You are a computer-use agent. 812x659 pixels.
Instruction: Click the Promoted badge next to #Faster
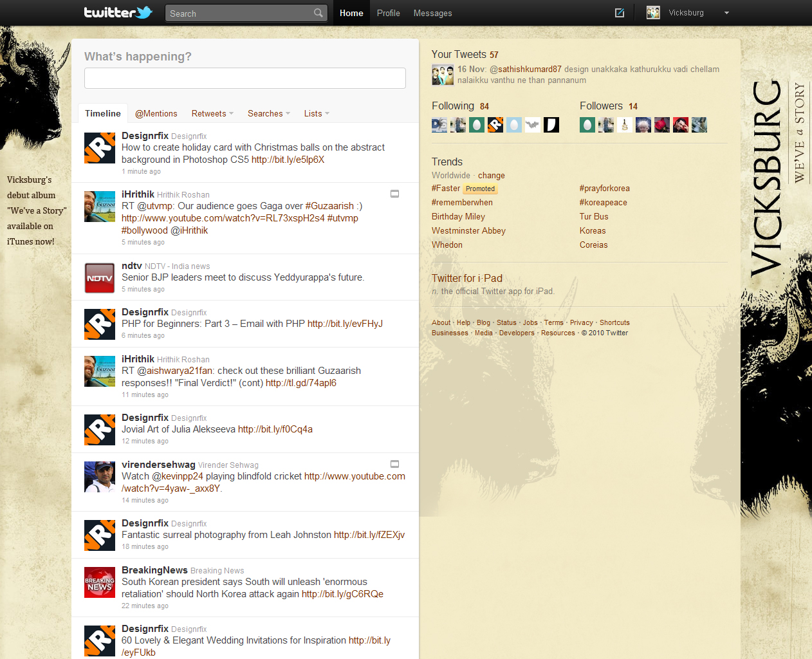481,189
